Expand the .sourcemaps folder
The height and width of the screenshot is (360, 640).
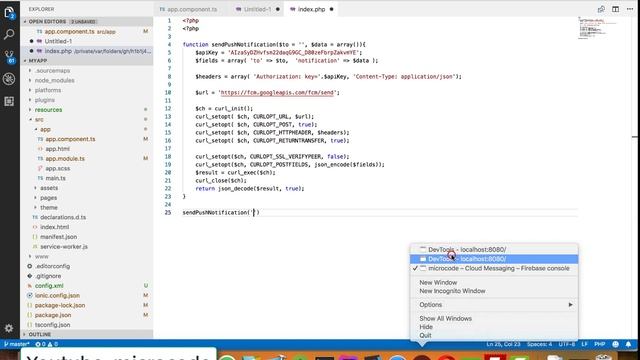coord(52,71)
